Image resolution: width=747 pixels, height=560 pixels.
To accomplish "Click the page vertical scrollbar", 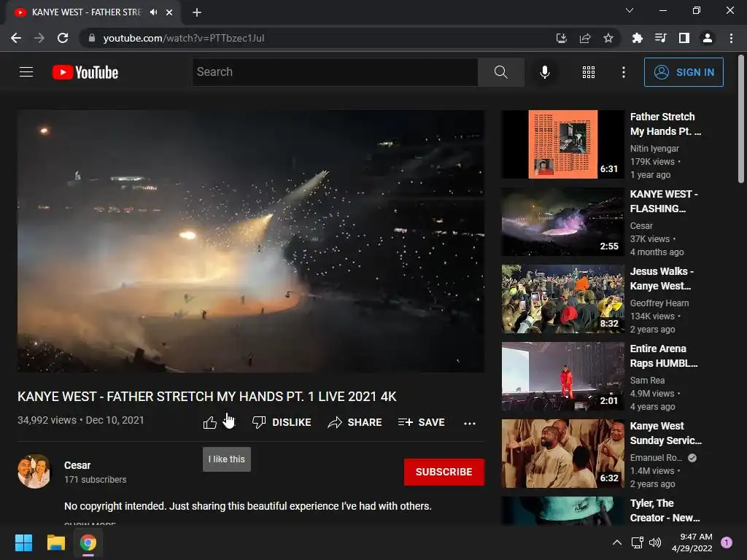I will [741, 119].
